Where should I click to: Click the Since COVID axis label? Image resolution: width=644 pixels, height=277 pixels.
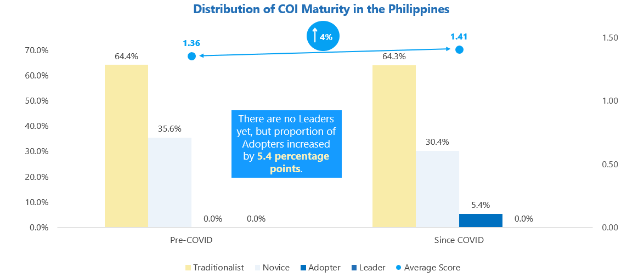coord(459,240)
